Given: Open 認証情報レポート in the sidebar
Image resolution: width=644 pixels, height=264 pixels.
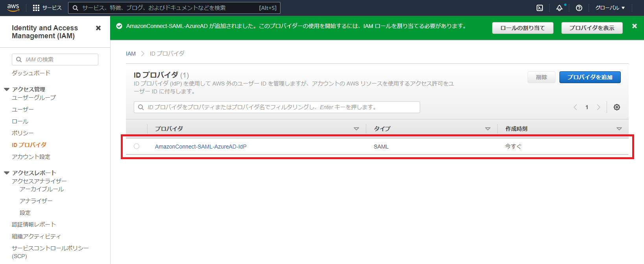Looking at the screenshot, I should (x=34, y=225).
